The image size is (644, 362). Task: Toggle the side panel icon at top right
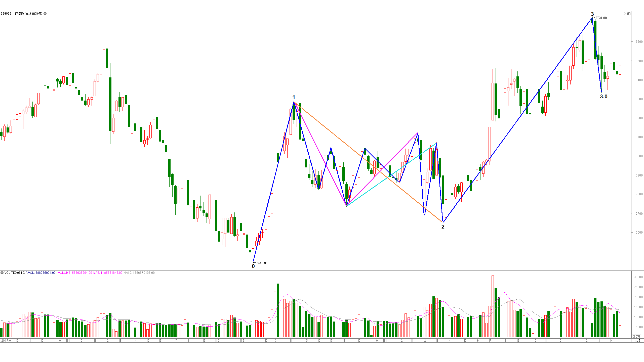[x=629, y=14]
